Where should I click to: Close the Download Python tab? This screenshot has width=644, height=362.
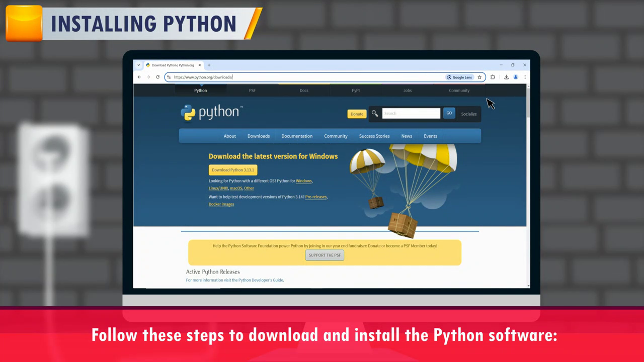[x=200, y=65]
